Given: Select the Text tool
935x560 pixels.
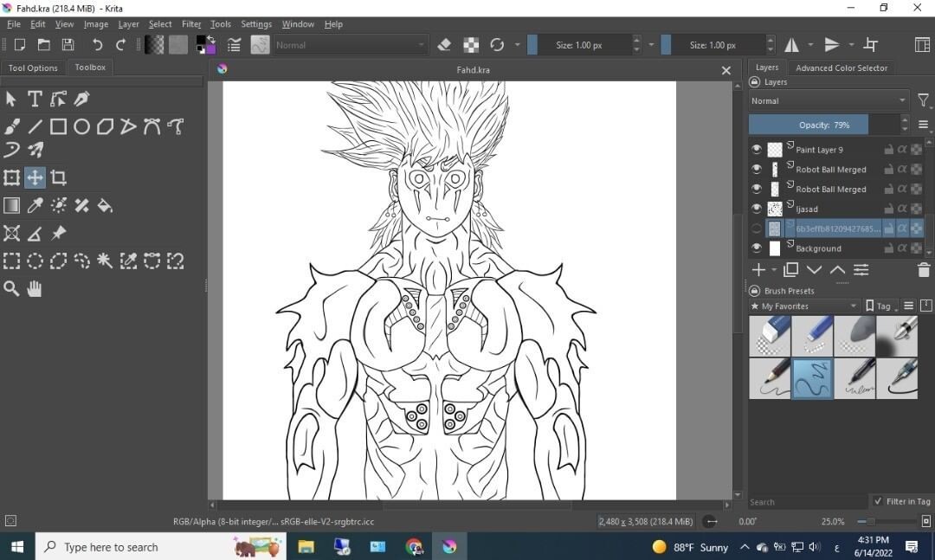Looking at the screenshot, I should [x=35, y=99].
